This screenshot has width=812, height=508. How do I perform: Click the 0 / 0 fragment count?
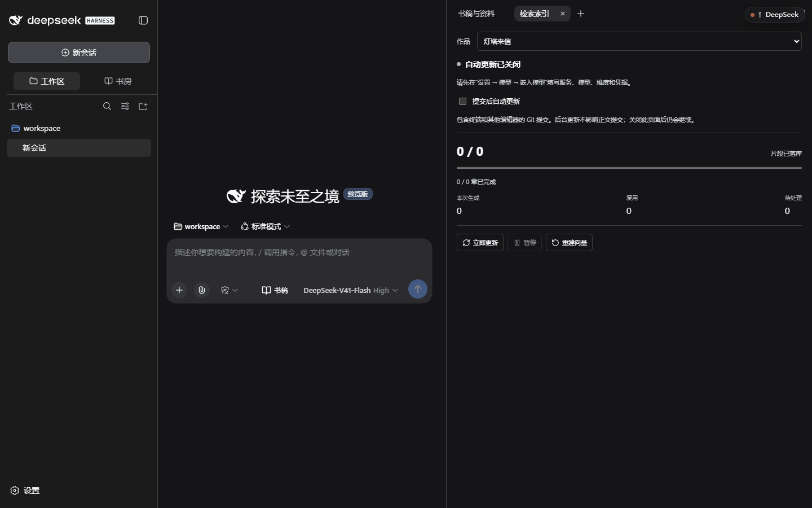(x=470, y=151)
